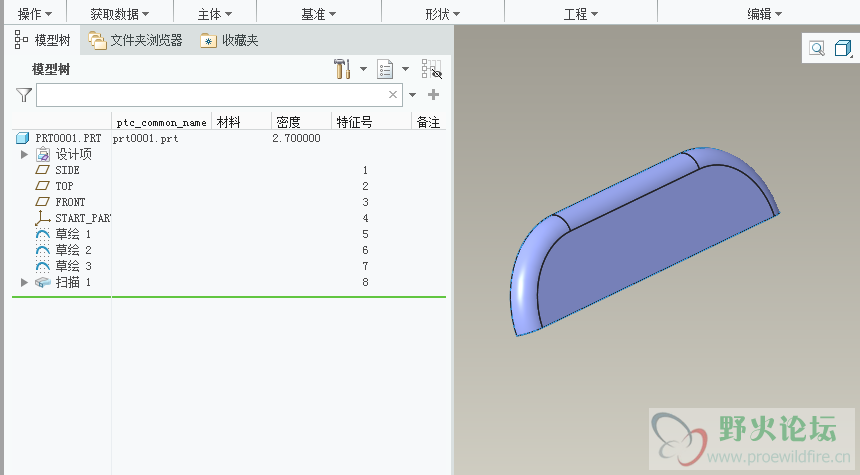The height and width of the screenshot is (475, 860).
Task: Toggle the tree item visibility eye icon
Action: 432,69
